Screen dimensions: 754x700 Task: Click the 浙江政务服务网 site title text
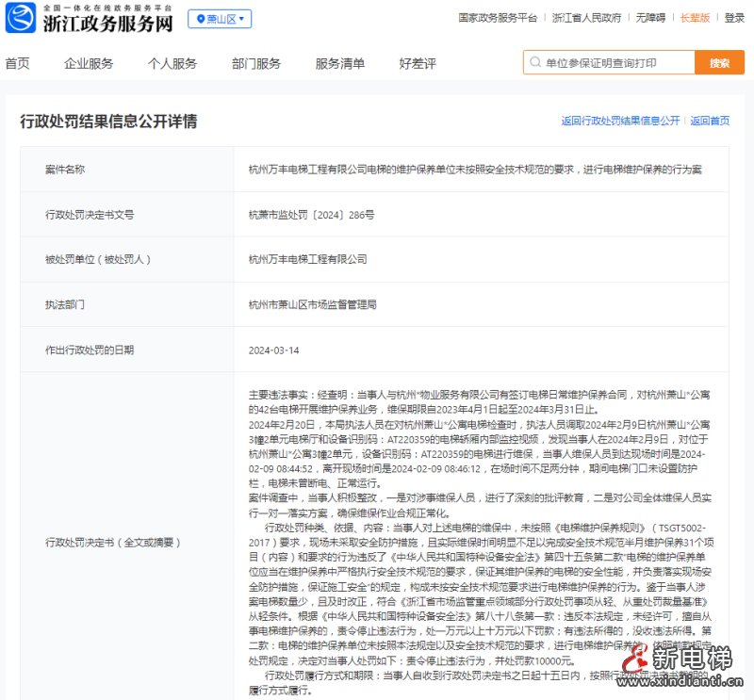coord(111,21)
